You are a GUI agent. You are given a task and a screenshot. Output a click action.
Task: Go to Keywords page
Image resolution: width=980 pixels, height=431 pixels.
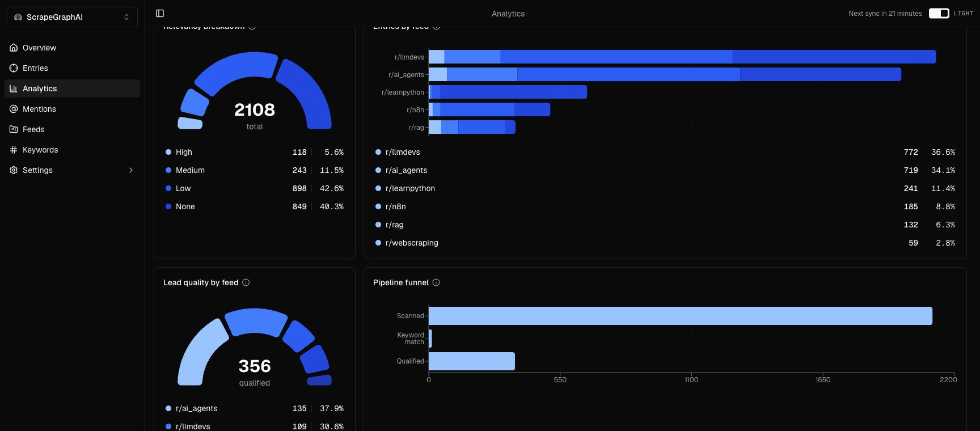pos(72,150)
